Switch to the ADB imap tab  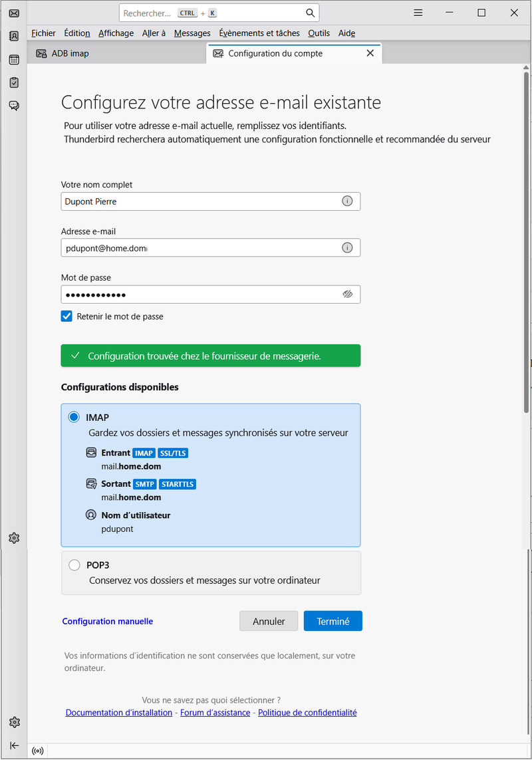tap(70, 53)
